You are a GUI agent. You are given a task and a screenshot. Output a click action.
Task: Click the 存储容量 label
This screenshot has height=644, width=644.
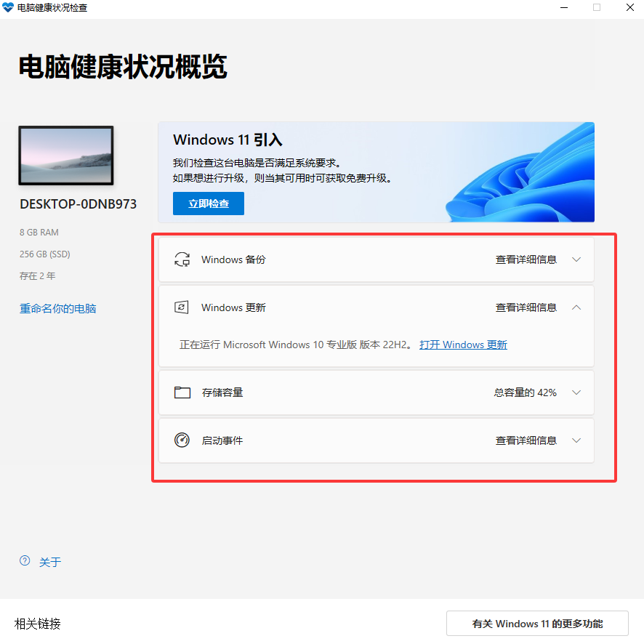coord(222,393)
